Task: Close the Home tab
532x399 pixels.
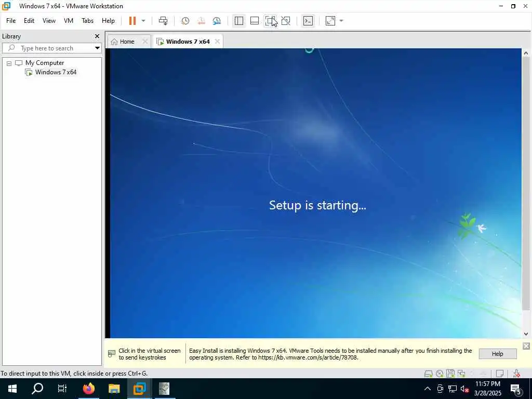Action: pos(145,42)
